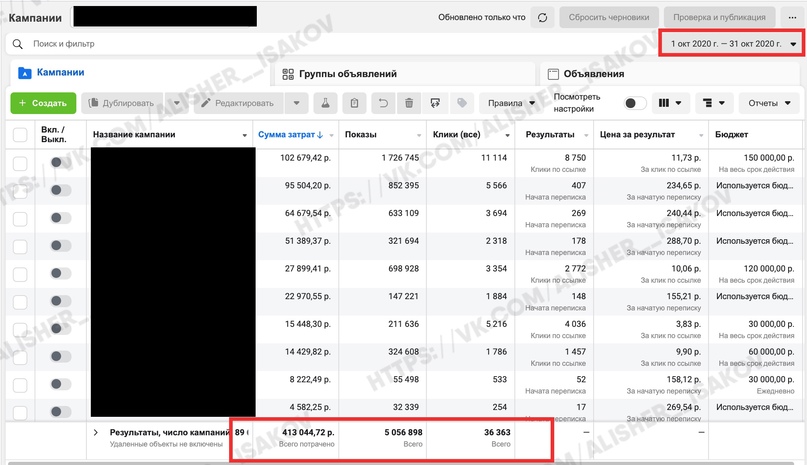This screenshot has width=807, height=465.
Task: Click the Объявления tab page icon
Action: pos(553,74)
